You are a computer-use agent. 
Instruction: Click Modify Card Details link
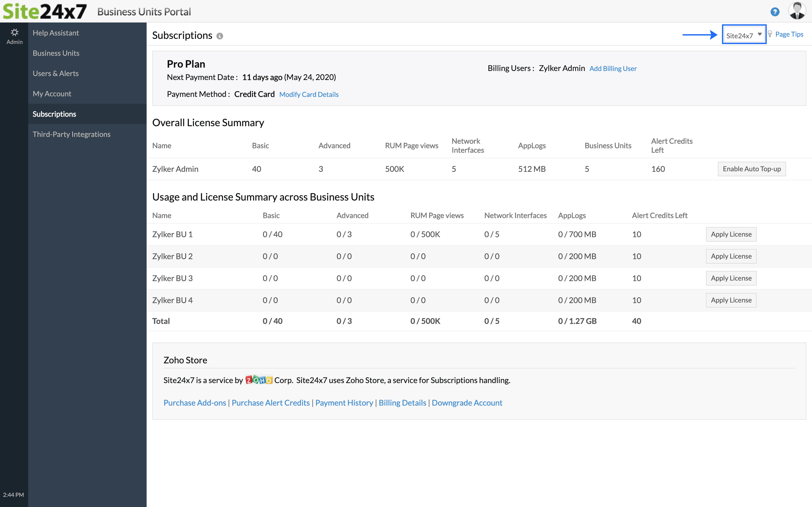tap(309, 94)
